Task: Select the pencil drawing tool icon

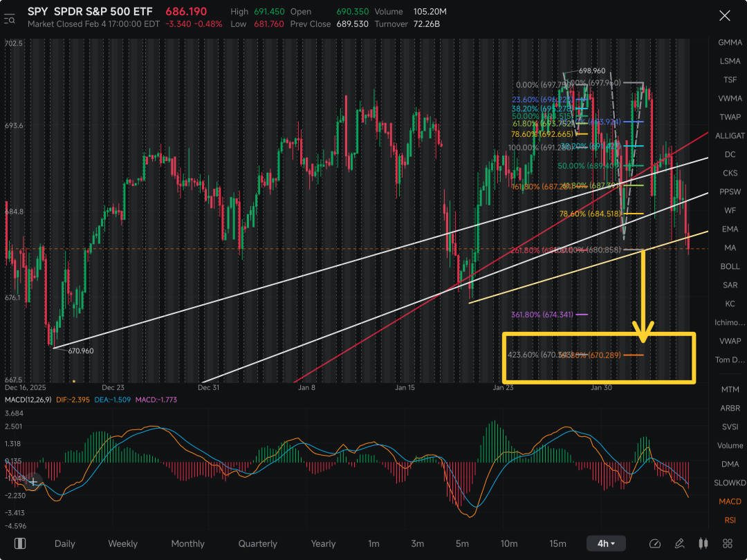Action: point(680,543)
